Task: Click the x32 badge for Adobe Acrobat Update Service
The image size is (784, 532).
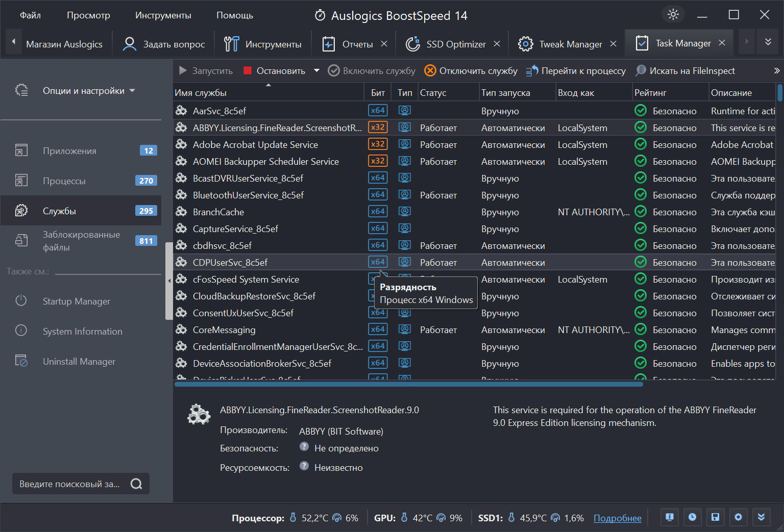Action: pos(378,144)
